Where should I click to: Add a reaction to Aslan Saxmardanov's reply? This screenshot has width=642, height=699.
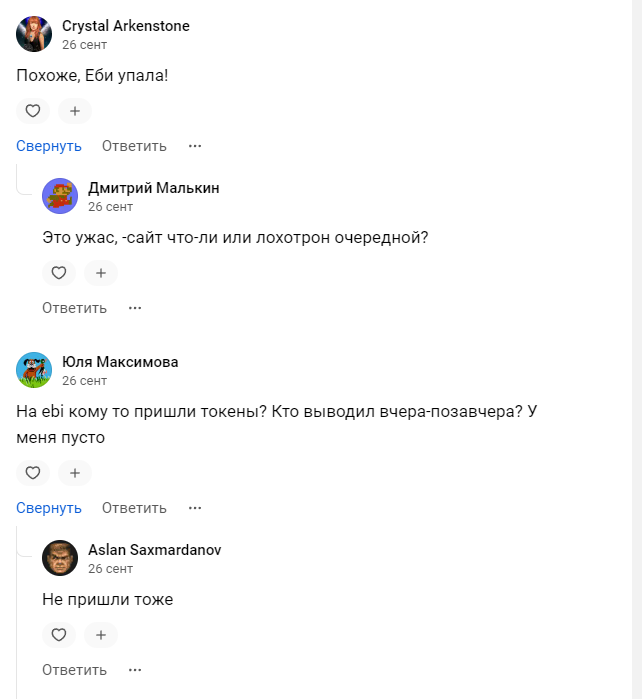(100, 635)
